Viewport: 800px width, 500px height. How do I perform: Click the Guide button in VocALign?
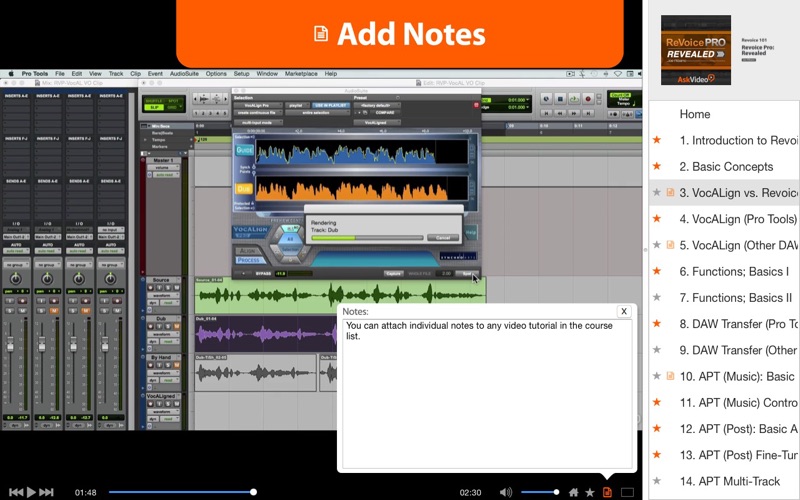[244, 150]
